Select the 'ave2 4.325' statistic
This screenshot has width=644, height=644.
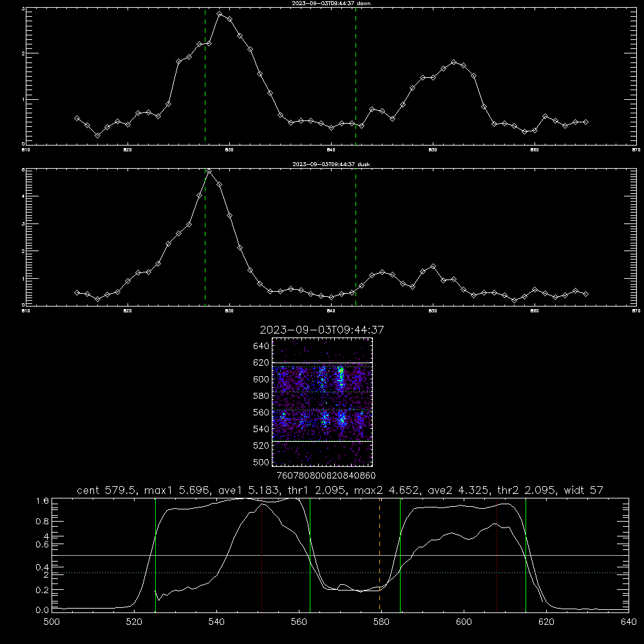click(x=459, y=490)
